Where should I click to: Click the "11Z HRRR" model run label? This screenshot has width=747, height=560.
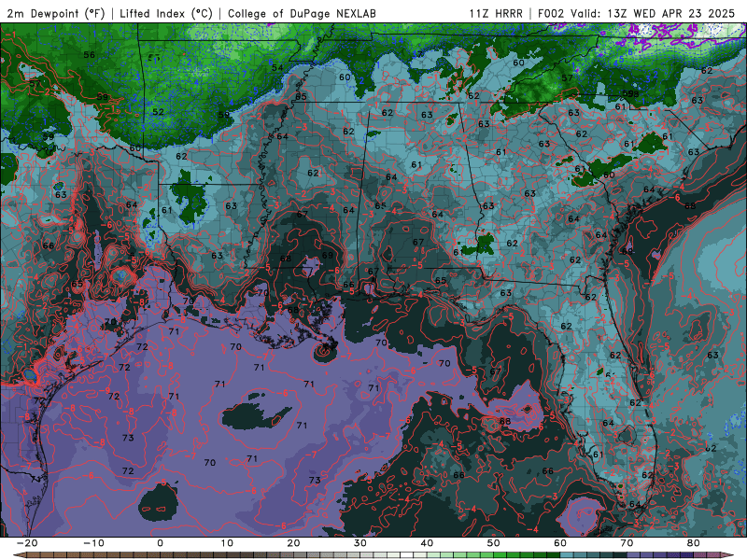click(496, 13)
